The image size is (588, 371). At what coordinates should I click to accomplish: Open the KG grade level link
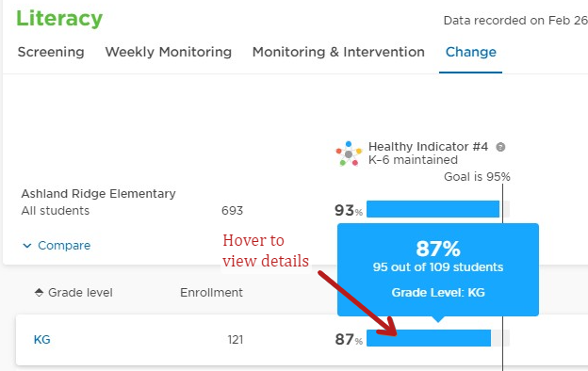coord(42,340)
